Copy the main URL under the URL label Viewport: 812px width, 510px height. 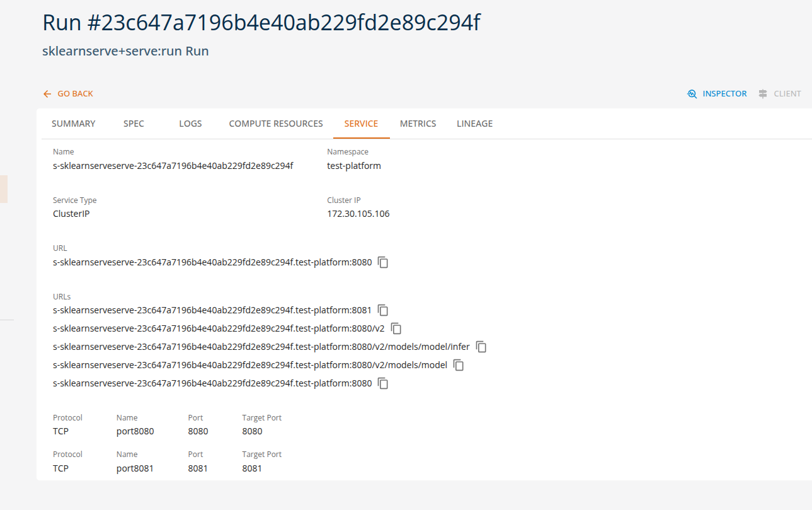pos(383,262)
